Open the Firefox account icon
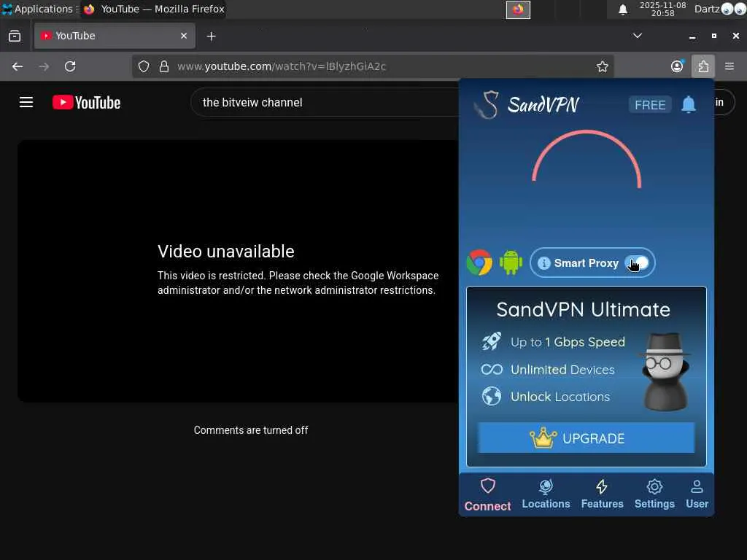This screenshot has height=560, width=747. pyautogui.click(x=677, y=66)
